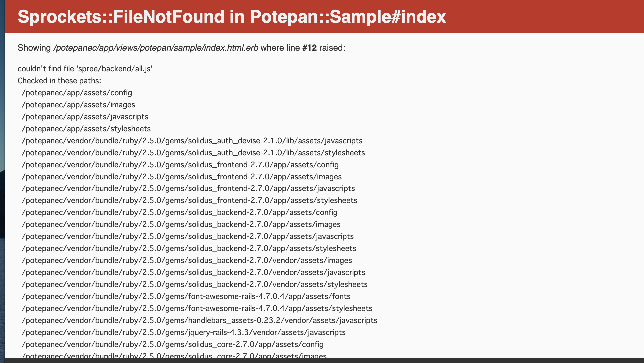Click the /potepanec/app/assets/images path

[x=78, y=105]
